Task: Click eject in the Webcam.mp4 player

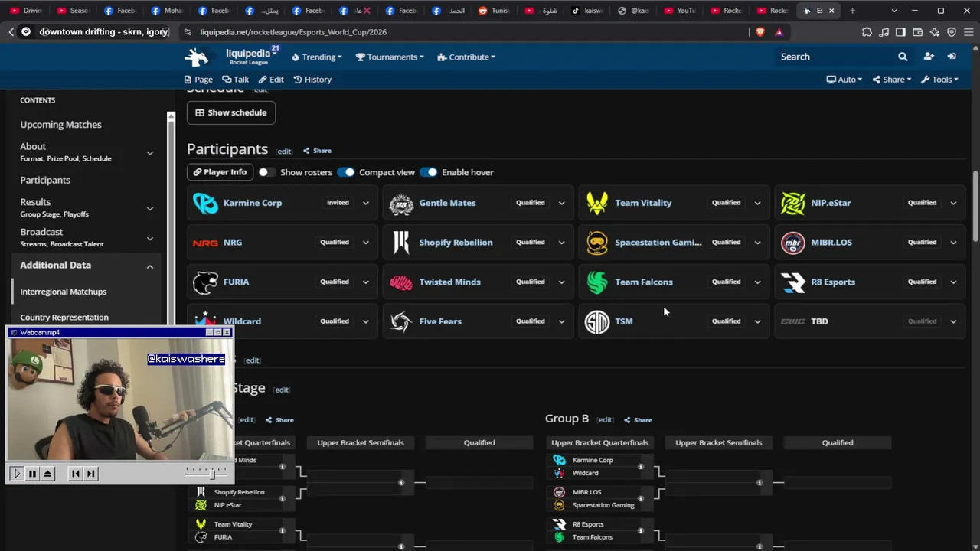Action: point(47,474)
